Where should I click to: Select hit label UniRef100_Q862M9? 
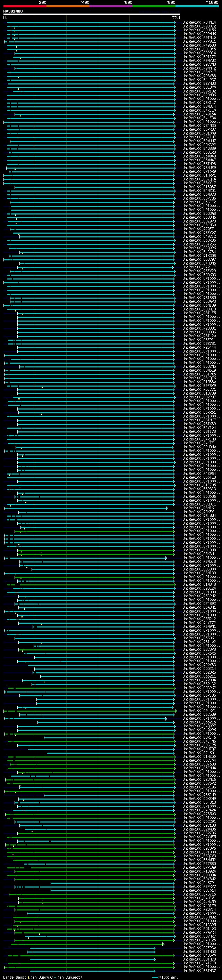tap(199, 795)
